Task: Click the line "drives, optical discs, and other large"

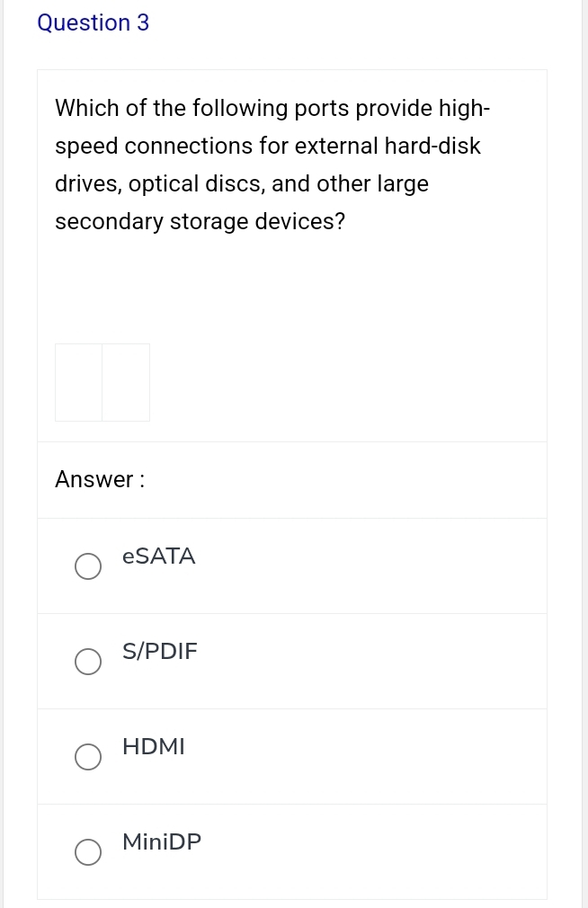Action: (x=242, y=184)
